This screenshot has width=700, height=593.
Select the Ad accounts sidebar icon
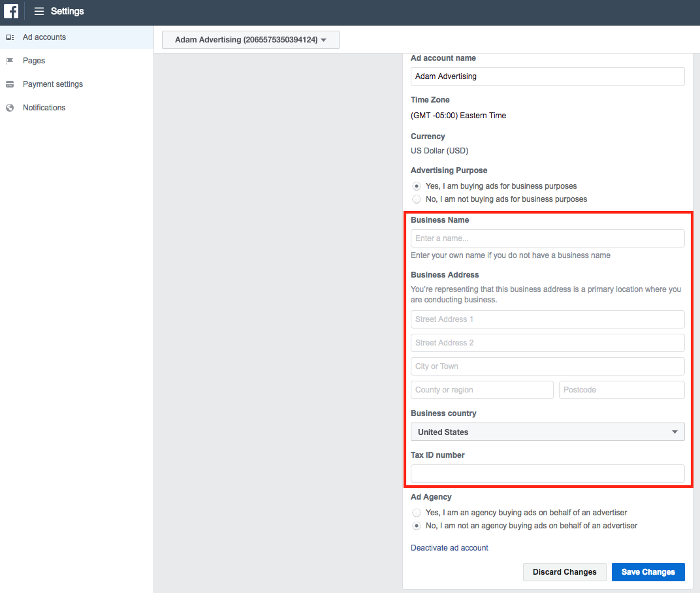(x=10, y=37)
